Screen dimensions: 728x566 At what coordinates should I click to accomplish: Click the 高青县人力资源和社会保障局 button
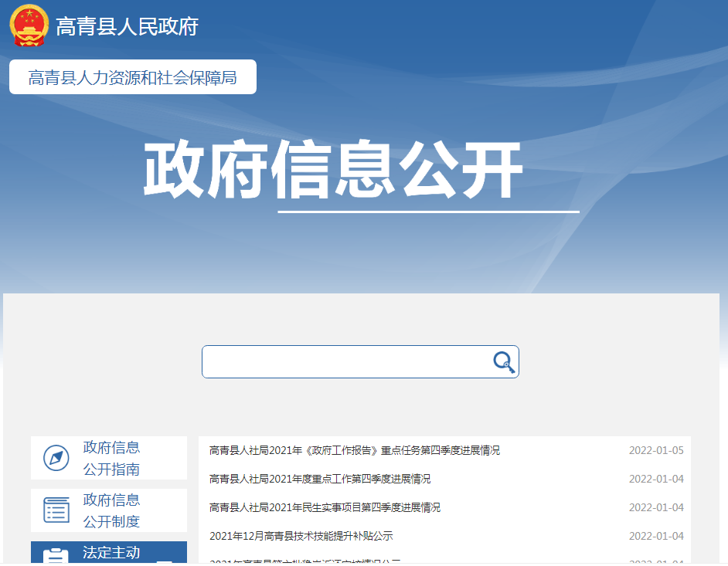point(132,77)
